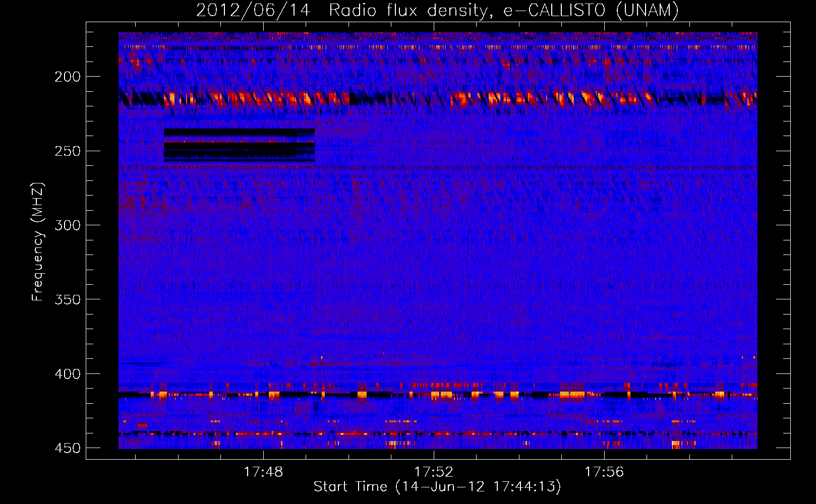Click the 'Frequency (MHZ)' axis label
The width and height of the screenshot is (816, 504).
point(38,242)
